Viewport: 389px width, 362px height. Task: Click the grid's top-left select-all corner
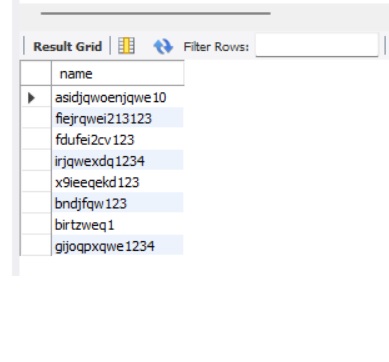[x=36, y=73]
